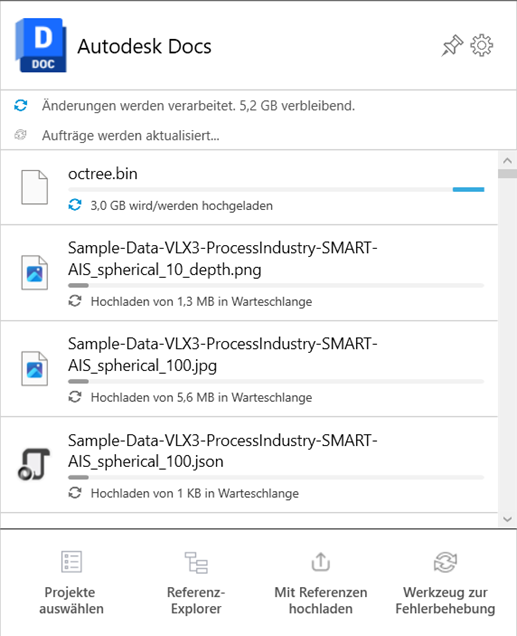
Task: Click the queued sync icon under spherical_100.json
Action: (75, 493)
